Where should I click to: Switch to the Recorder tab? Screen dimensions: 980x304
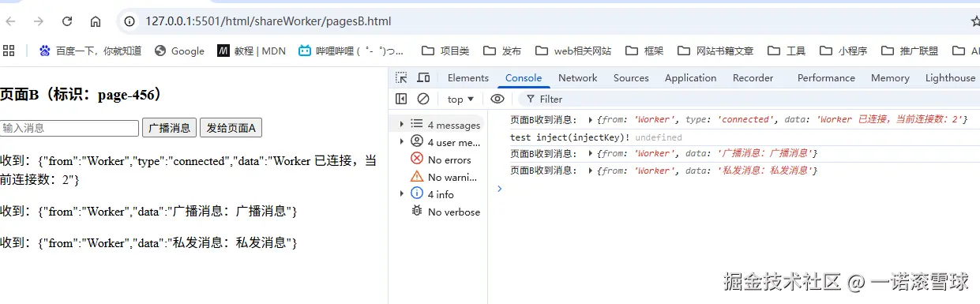click(753, 77)
